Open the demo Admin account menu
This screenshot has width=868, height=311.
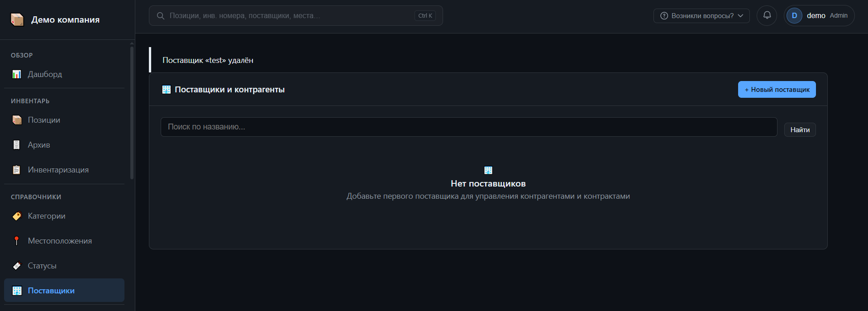point(819,15)
